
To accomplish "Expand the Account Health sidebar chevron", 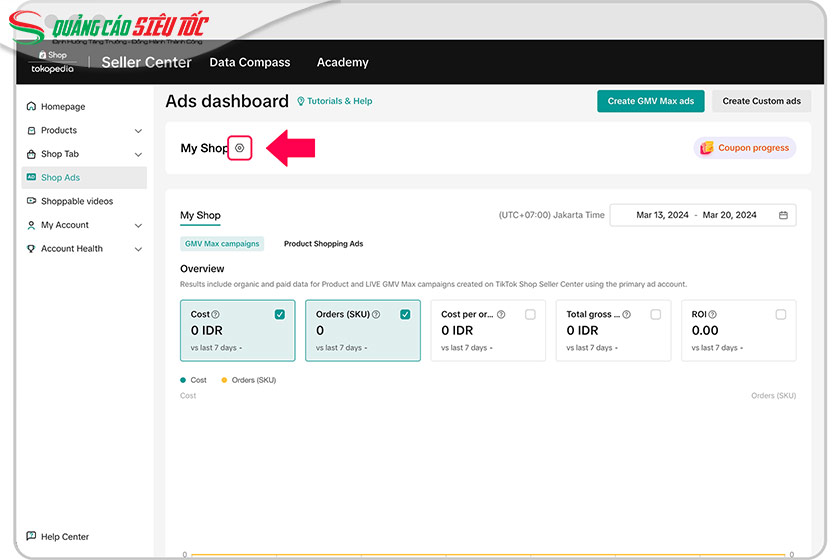I will tap(138, 249).
